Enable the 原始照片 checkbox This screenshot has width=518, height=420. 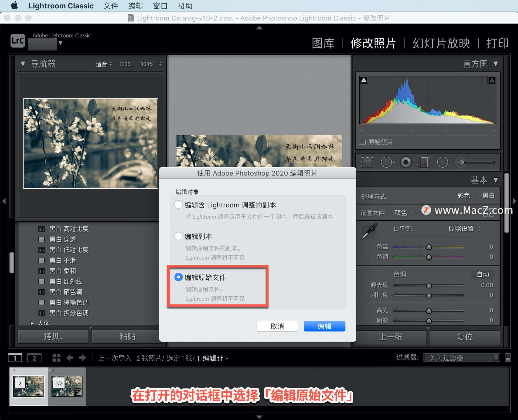click(x=362, y=142)
